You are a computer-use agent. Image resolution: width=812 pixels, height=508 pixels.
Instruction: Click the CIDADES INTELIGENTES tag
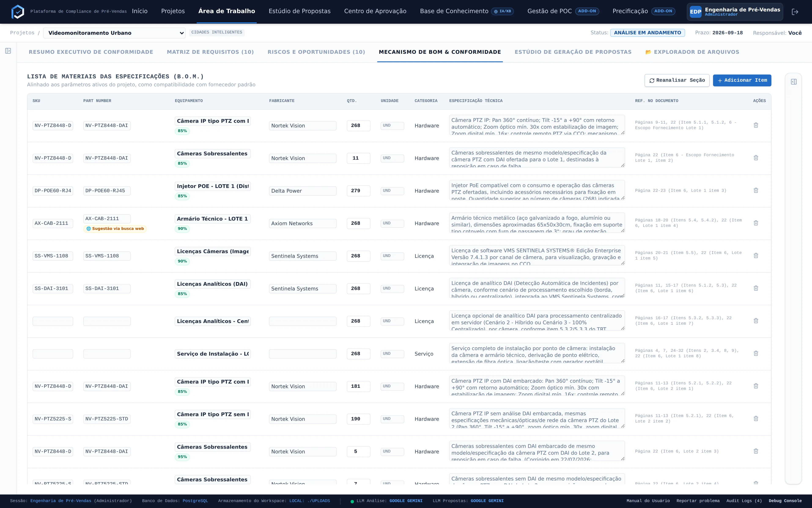217,32
